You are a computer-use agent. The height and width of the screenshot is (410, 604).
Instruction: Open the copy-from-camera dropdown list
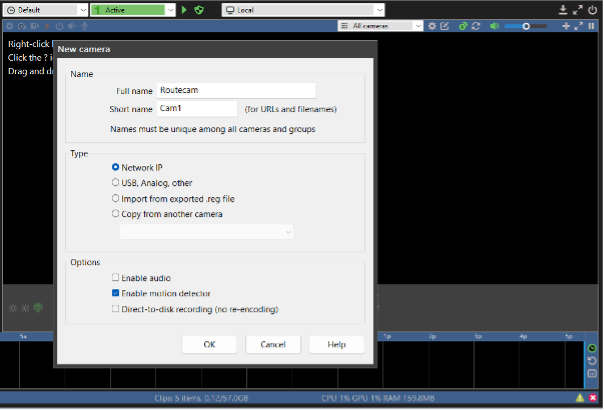[206, 232]
